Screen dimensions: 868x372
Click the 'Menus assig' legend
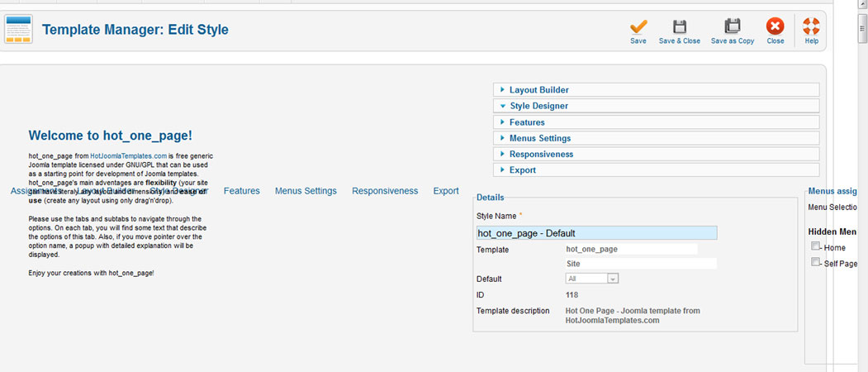pos(832,191)
